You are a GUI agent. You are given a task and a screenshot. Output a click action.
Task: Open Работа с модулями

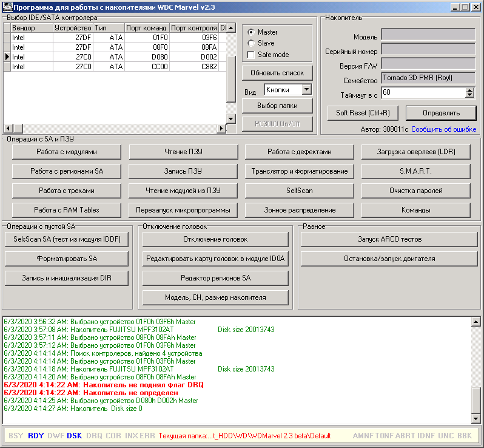click(x=66, y=152)
